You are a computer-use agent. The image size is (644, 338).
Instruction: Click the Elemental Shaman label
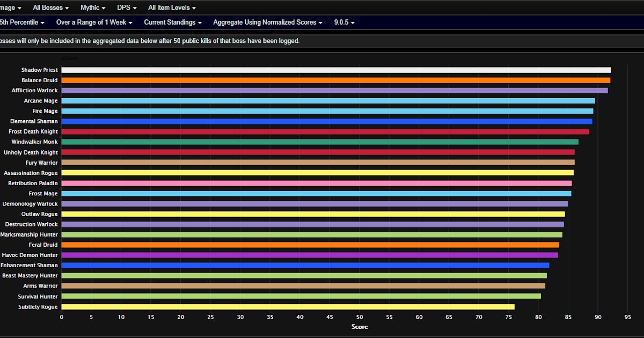34,121
